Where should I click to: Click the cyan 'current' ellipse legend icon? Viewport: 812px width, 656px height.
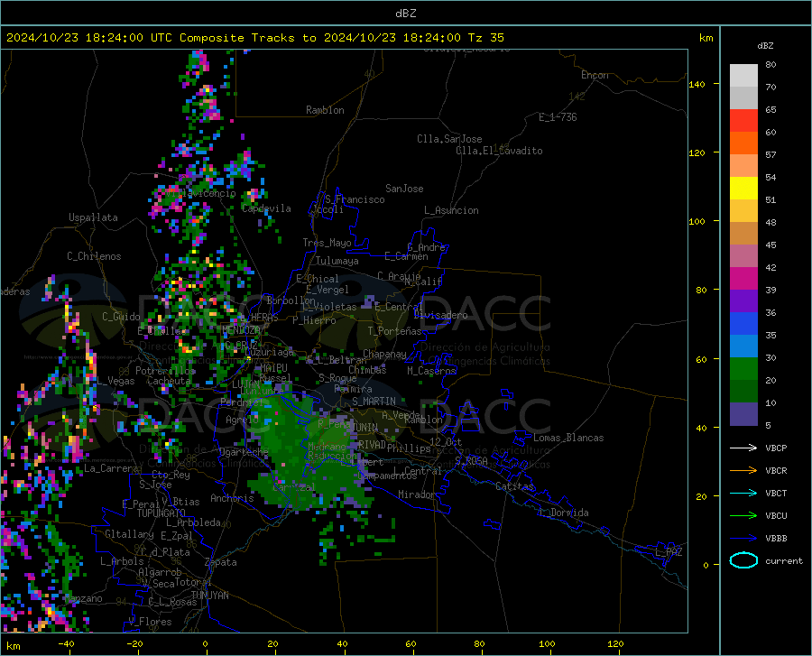(x=743, y=560)
